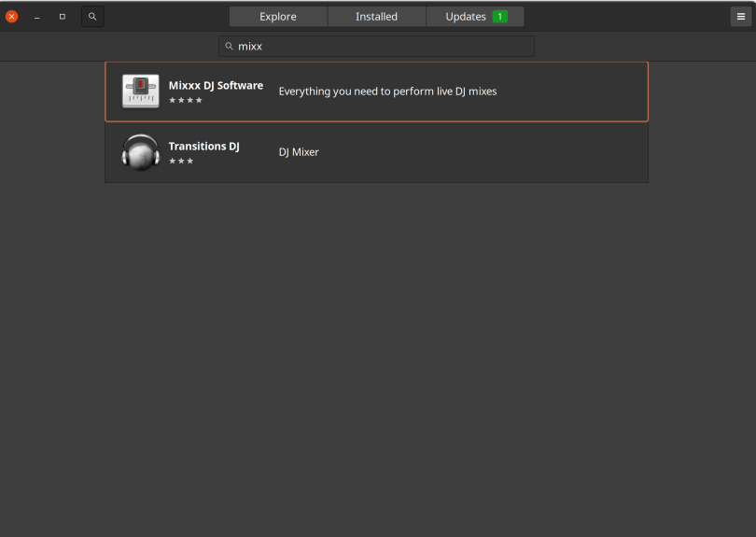Click the Mixxx DJ Software mixer icon
This screenshot has width=756, height=537.
(x=140, y=92)
